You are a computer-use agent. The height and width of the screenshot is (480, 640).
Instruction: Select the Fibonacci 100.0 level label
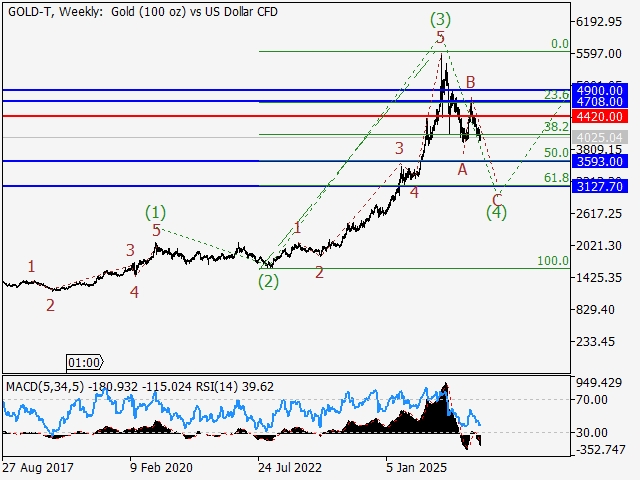553,260
